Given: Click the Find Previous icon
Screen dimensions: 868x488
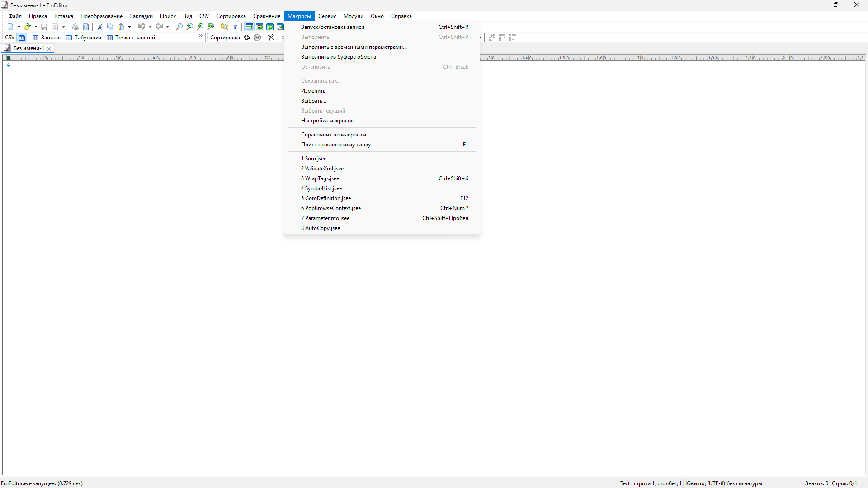Looking at the screenshot, I should click(190, 27).
